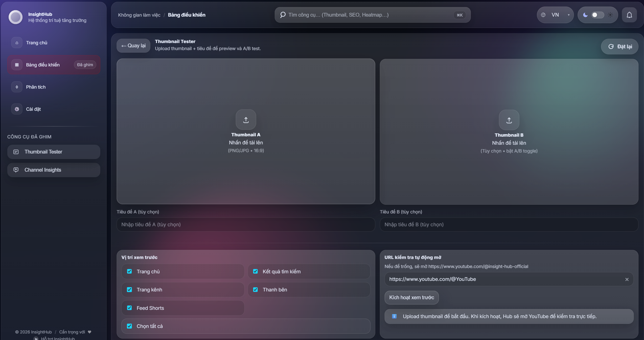The width and height of the screenshot is (644, 340).
Task: Open Thumbnail Tester pinned tool
Action: click(54, 152)
